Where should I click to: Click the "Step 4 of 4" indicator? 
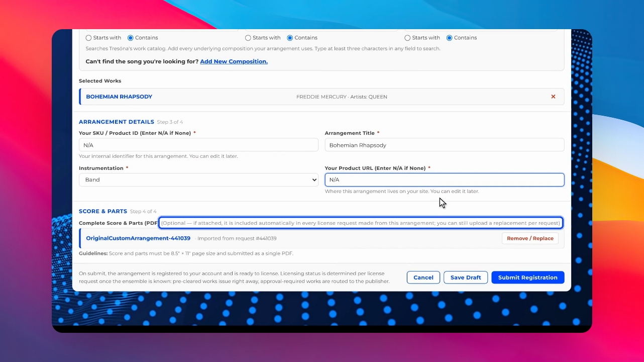[x=143, y=212]
